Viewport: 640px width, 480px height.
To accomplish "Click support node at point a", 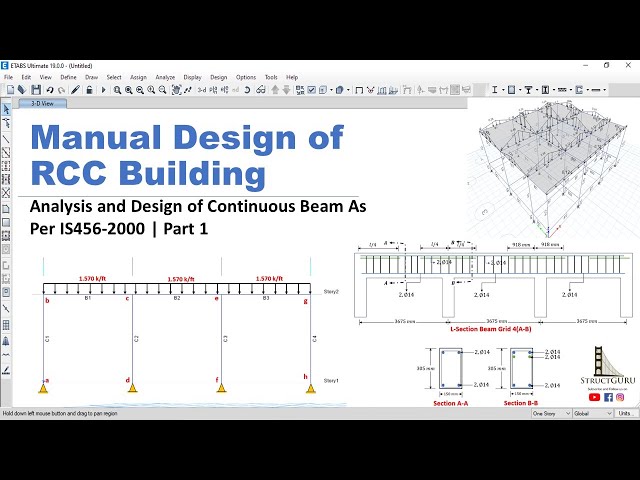I will click(x=43, y=388).
